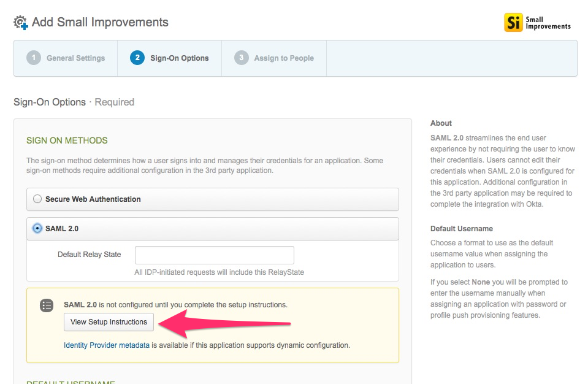Open the Identity Provider metadata link
The width and height of the screenshot is (588, 384).
tap(107, 345)
